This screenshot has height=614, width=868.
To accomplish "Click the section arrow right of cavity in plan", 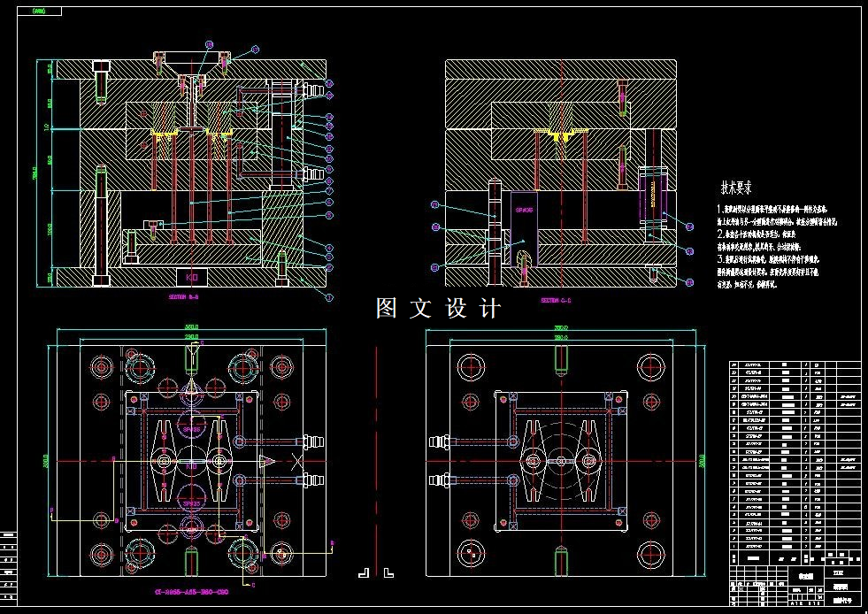I will 267,460.
